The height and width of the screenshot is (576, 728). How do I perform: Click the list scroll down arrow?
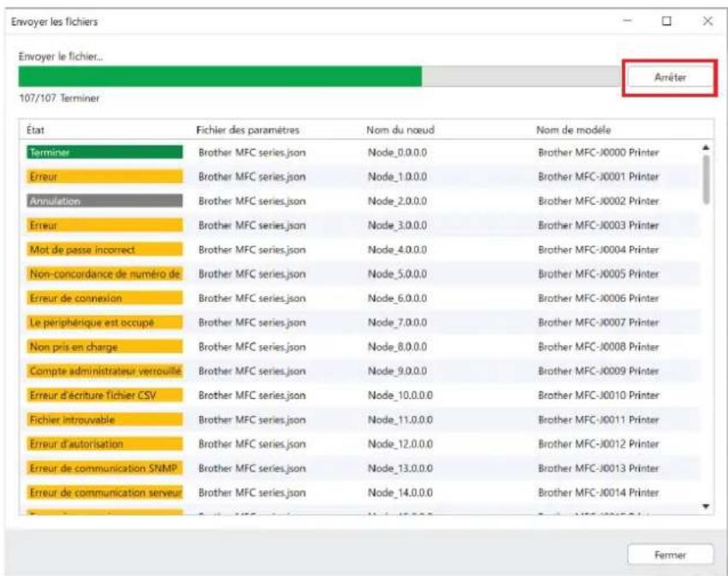click(706, 507)
